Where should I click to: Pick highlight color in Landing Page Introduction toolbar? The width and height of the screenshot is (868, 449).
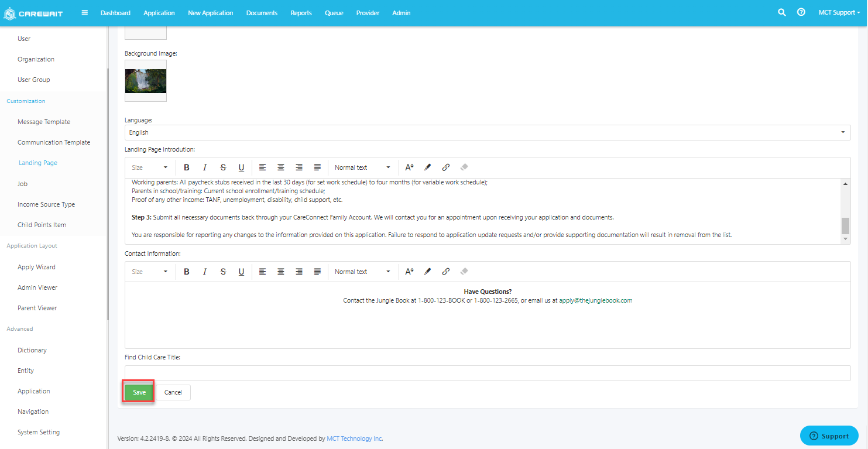click(427, 167)
